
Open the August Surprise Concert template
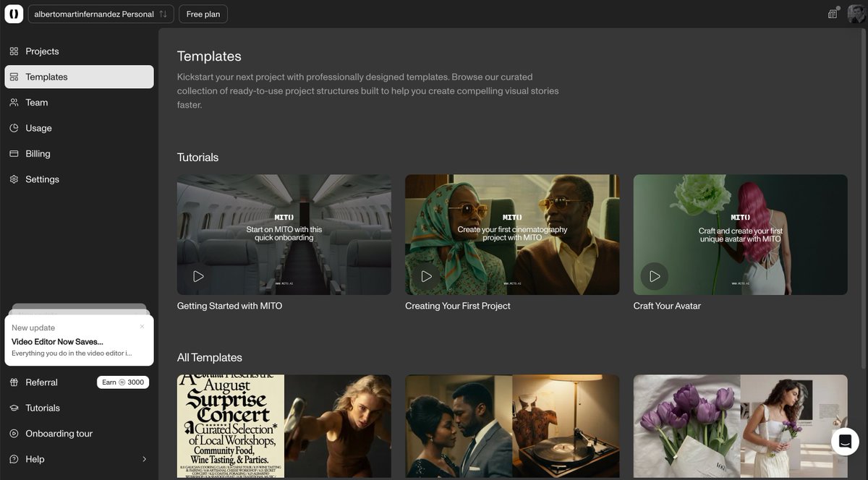click(x=284, y=426)
